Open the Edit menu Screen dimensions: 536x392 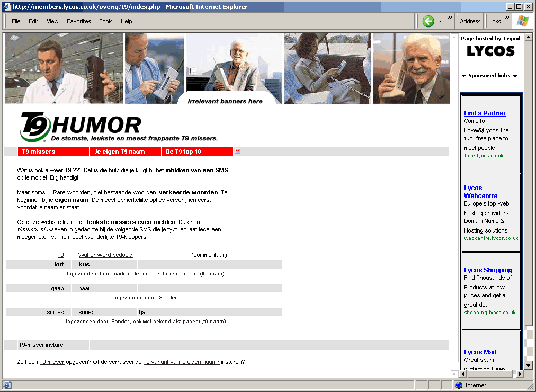[x=33, y=21]
